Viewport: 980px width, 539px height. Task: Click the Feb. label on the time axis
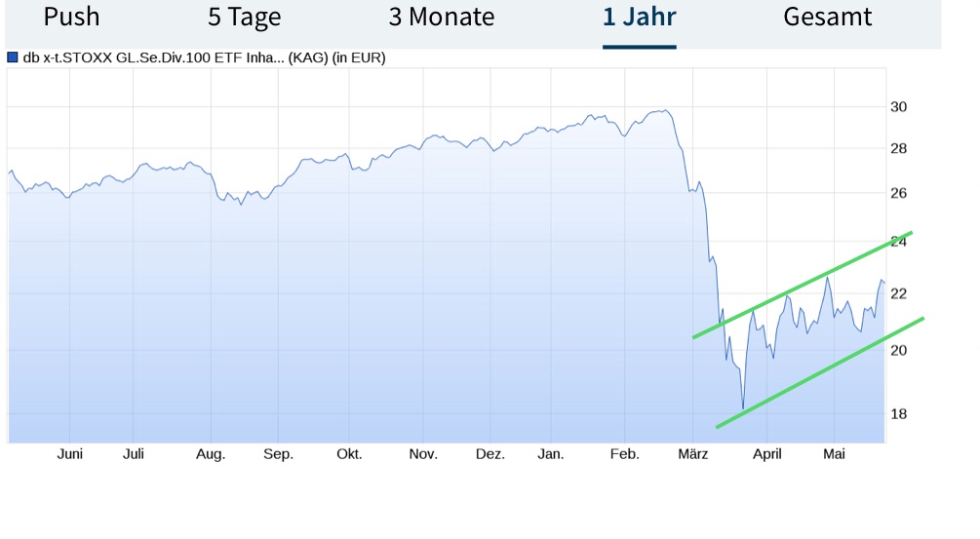click(x=623, y=454)
